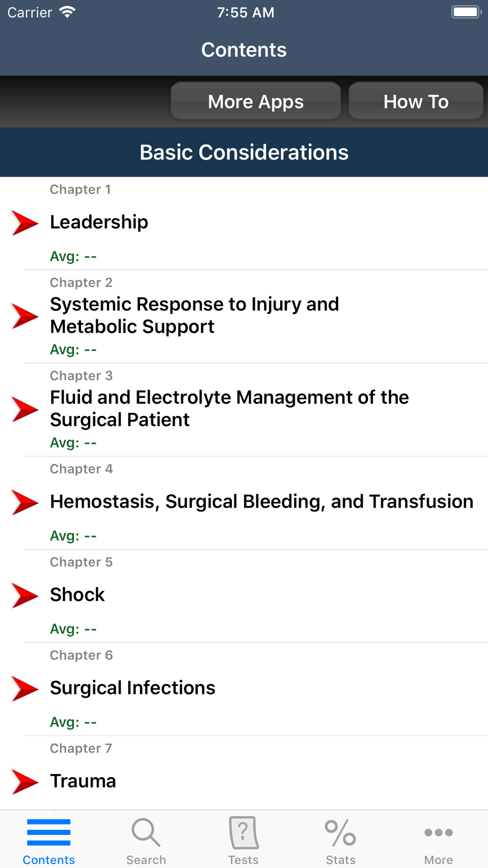Image resolution: width=488 pixels, height=868 pixels.
Task: Open the Tests question mark icon
Action: 244,833
